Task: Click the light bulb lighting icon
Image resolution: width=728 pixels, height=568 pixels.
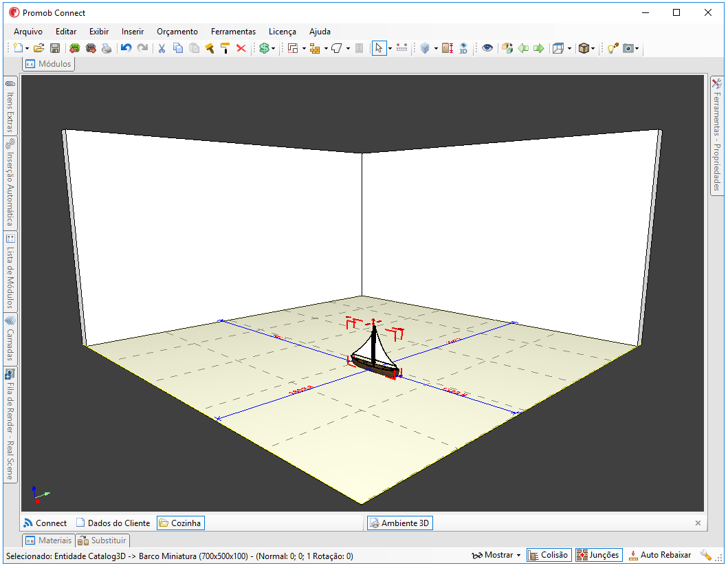Action: tap(613, 48)
